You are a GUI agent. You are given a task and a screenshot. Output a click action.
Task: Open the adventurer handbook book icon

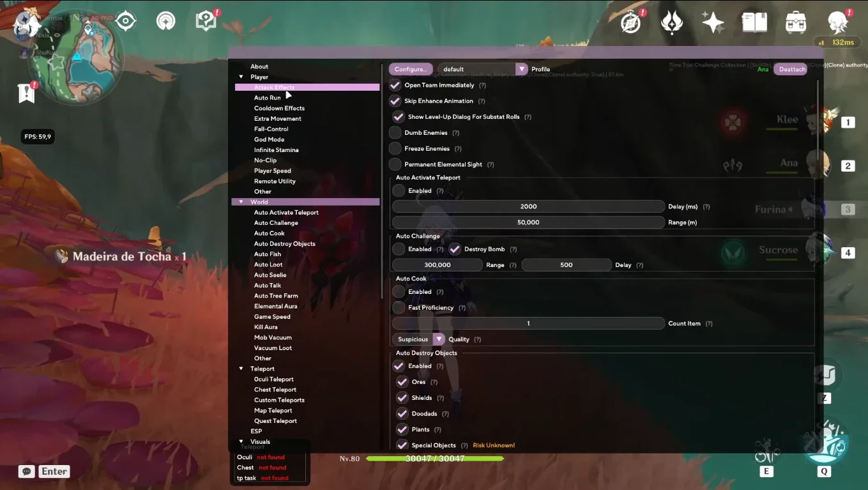(754, 22)
